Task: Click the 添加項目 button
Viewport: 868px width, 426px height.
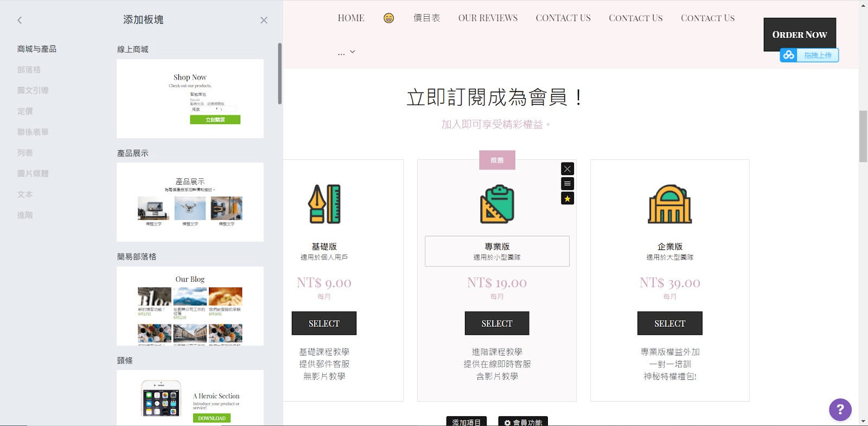Action: [x=467, y=422]
